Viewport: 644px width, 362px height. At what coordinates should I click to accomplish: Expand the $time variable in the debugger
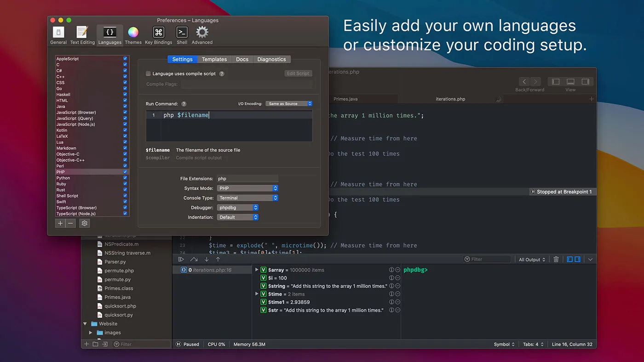pyautogui.click(x=257, y=294)
